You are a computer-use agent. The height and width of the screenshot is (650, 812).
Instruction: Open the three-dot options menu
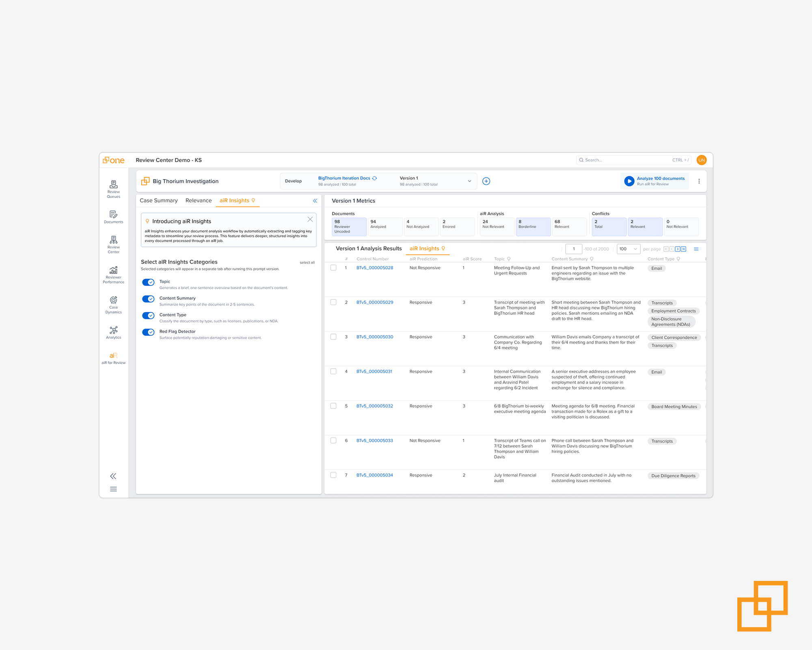pos(699,181)
